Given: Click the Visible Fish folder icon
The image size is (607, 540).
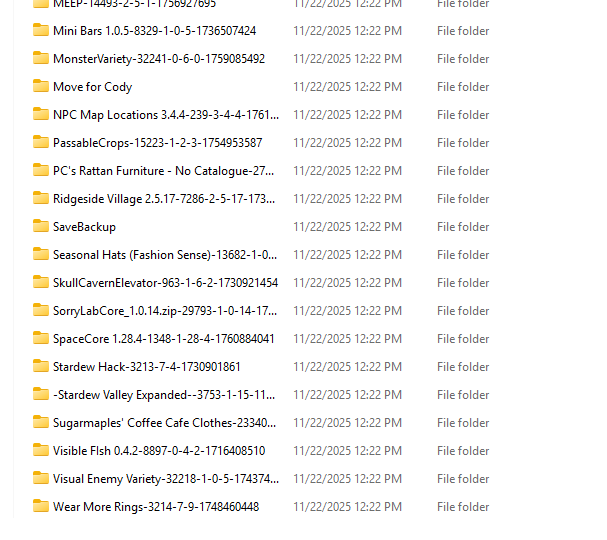Looking at the screenshot, I should click(x=41, y=451).
